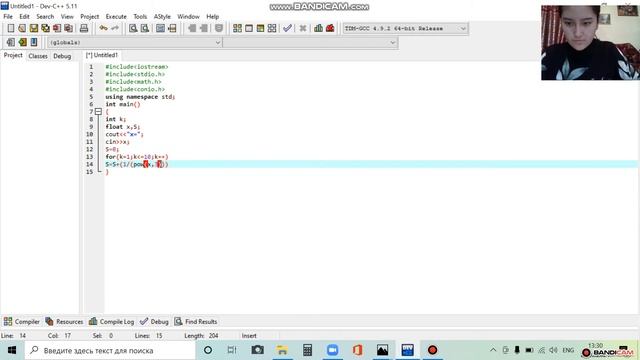
Task: Click the Goto Bookmarks toolbar icon
Action: tap(34, 42)
